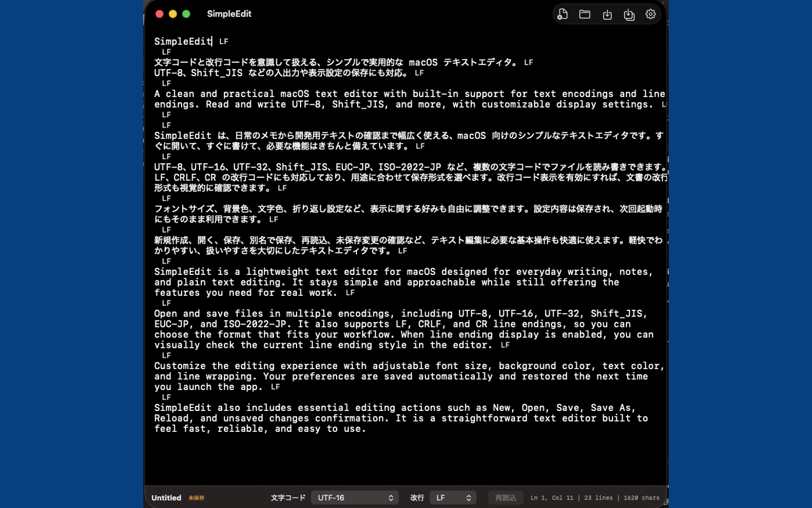This screenshot has width=812, height=508.
Task: Click the 23 lines counter in the status bar
Action: click(597, 498)
